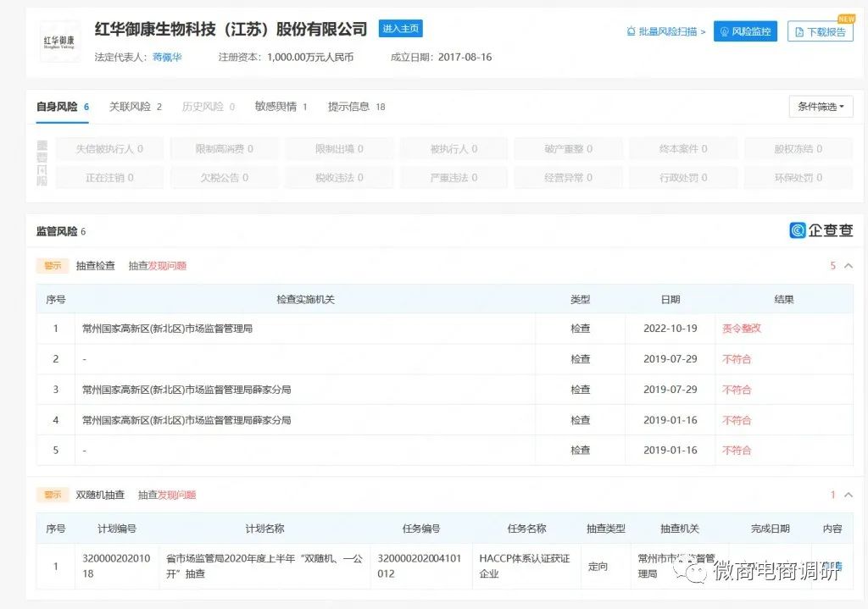Viewport: 868px width, 609px height.
Task: Open the 历史风险 tab
Action: click(209, 107)
